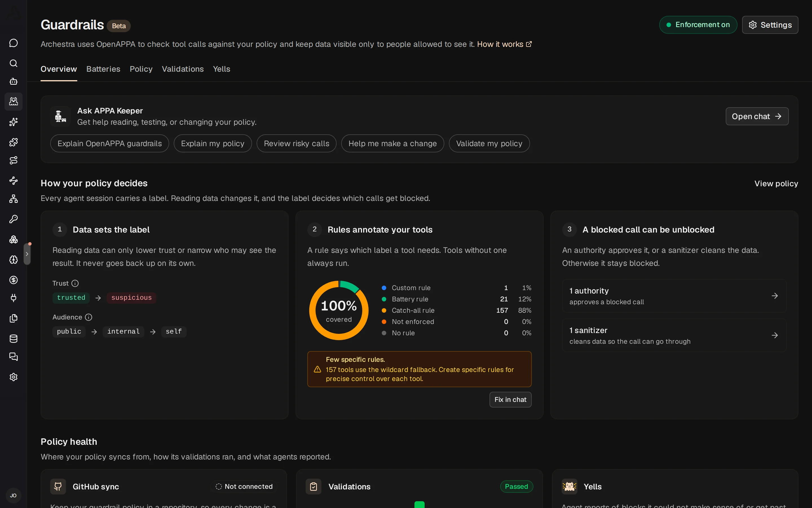812x508 pixels.
Task: Click the No rule legend row
Action: [456, 333]
